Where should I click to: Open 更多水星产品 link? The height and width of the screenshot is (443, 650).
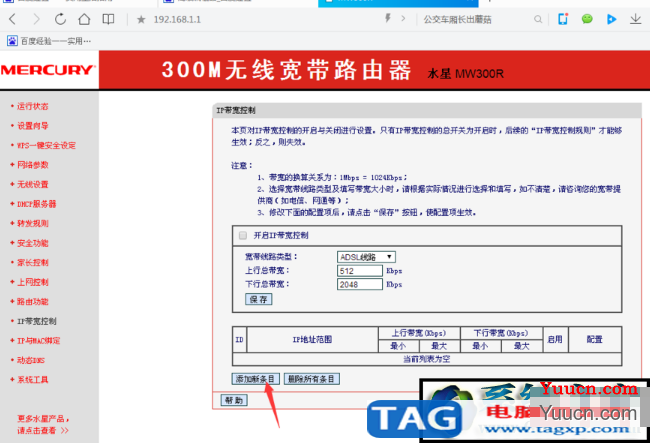click(43, 424)
